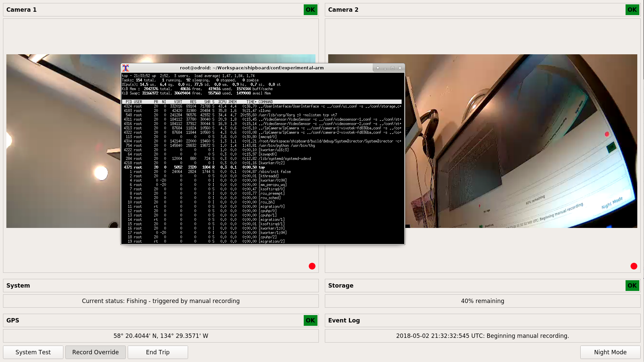Click the System Test button
Viewport: 644px width, 362px height.
33,352
